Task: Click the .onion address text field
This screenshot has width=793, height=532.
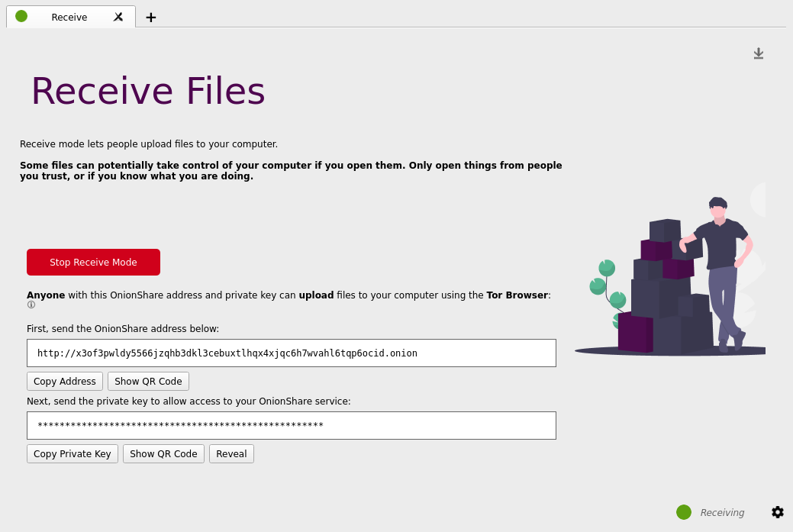Action: pyautogui.click(x=291, y=353)
